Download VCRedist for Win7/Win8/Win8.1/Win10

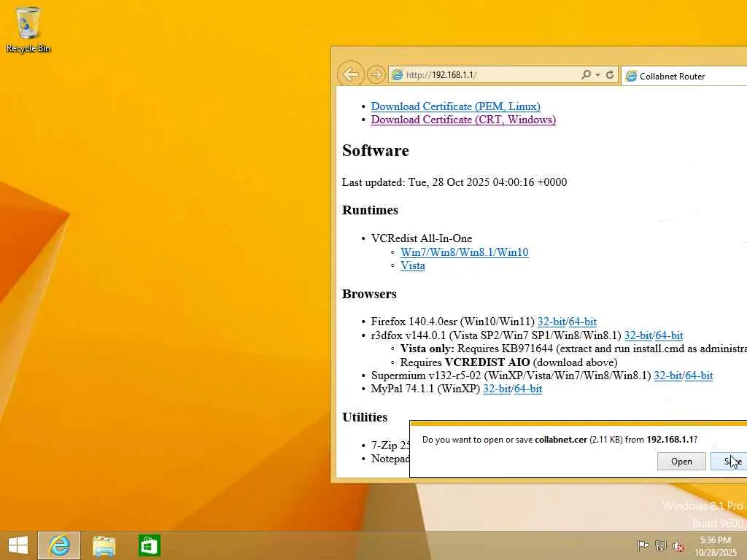464,252
